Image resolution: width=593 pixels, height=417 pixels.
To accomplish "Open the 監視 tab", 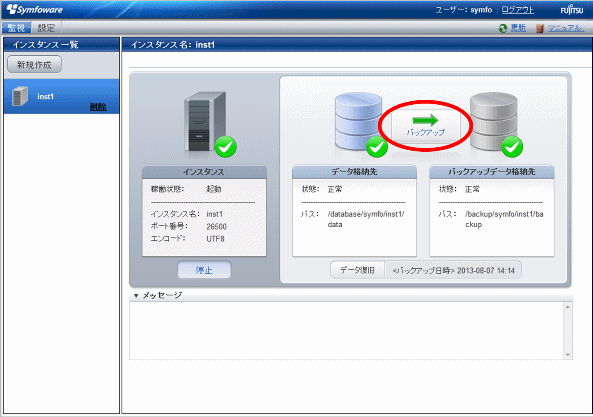I will (x=16, y=28).
